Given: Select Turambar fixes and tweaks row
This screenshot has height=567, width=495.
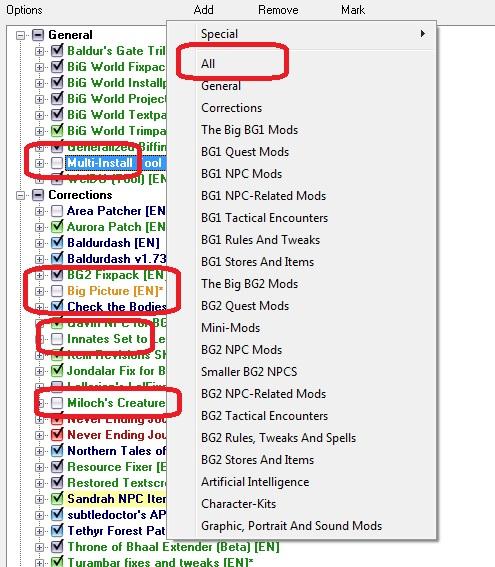Looking at the screenshot, I should click(160, 562).
